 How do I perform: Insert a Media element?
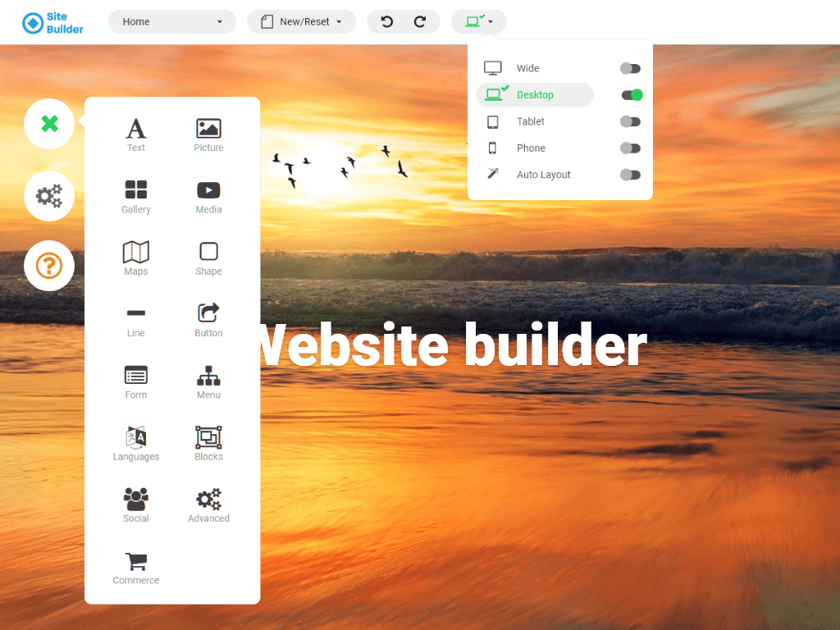pyautogui.click(x=208, y=197)
